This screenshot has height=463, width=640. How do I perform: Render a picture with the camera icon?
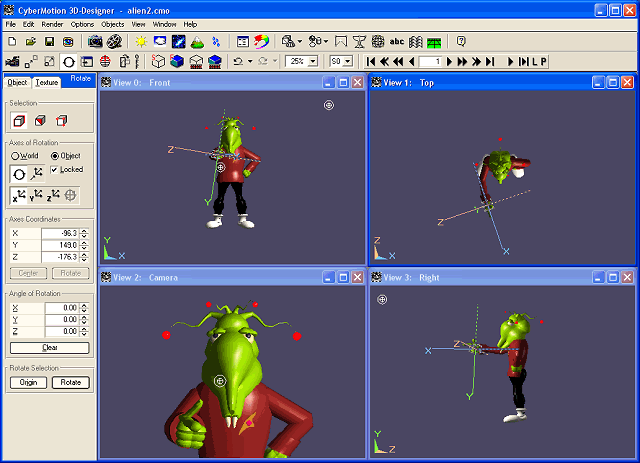pos(95,41)
